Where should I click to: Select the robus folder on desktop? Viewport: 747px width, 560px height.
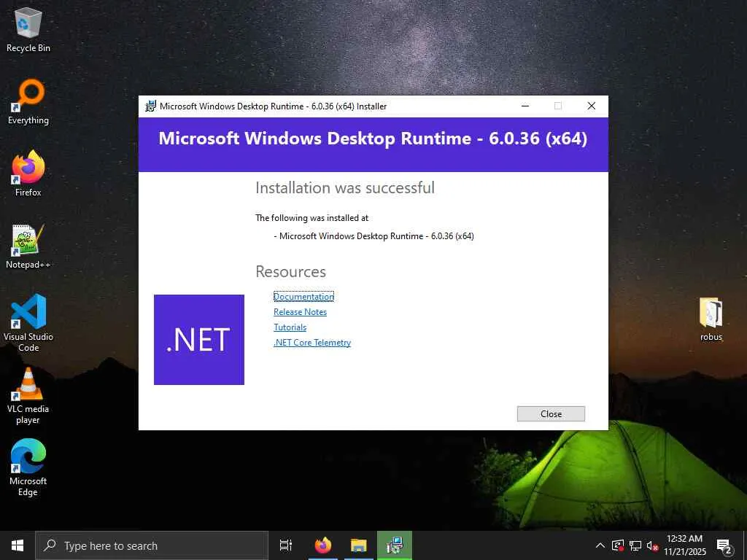click(711, 319)
